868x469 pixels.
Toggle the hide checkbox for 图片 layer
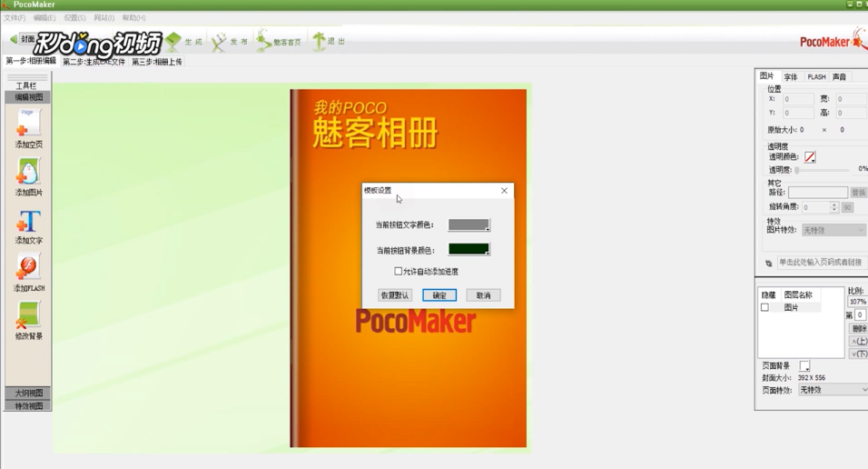(x=764, y=307)
